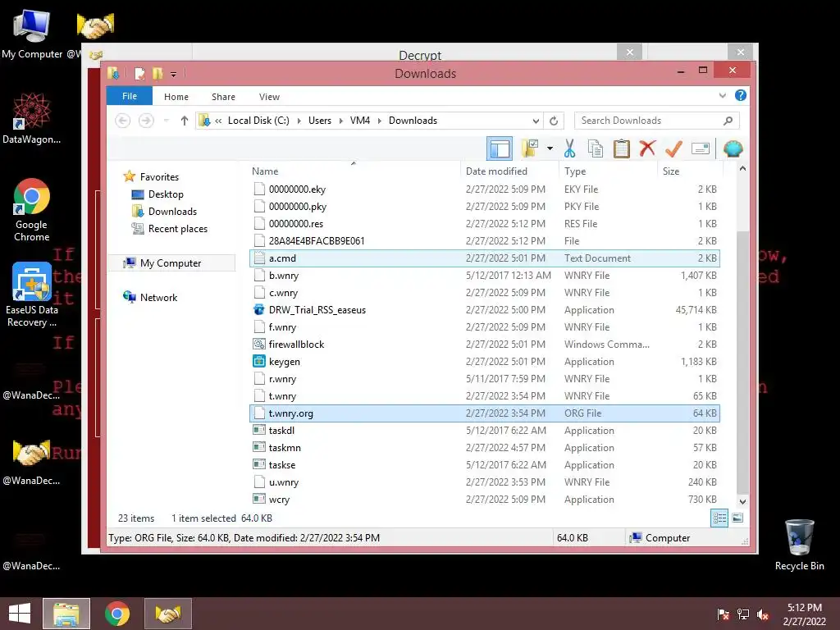Open the View ribbon tab

click(269, 97)
